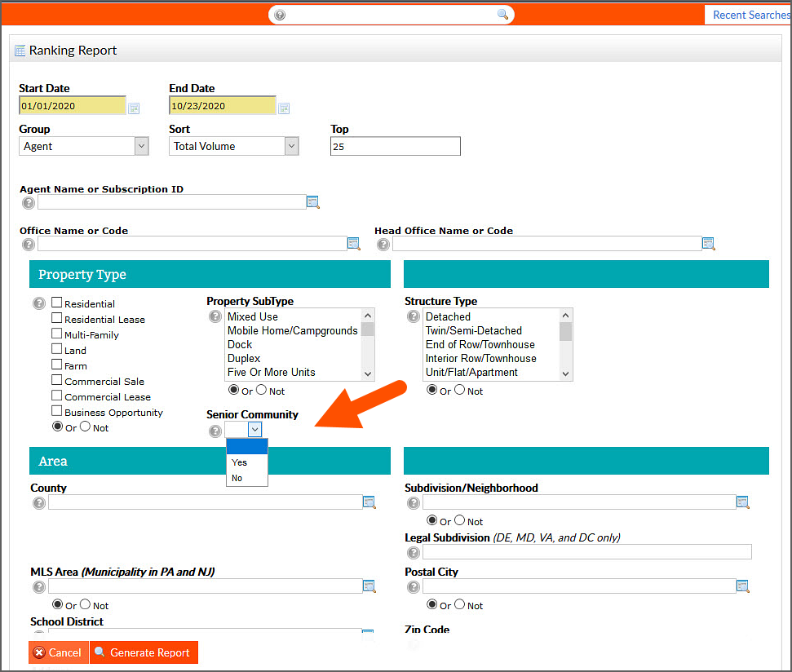Click help icon for Head Office field
Image resolution: width=792 pixels, height=672 pixels.
click(x=383, y=244)
